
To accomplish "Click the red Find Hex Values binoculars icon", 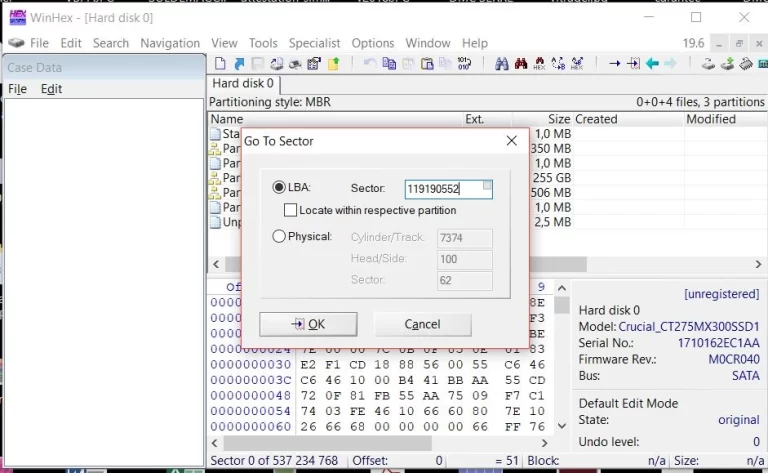I will pyautogui.click(x=521, y=64).
